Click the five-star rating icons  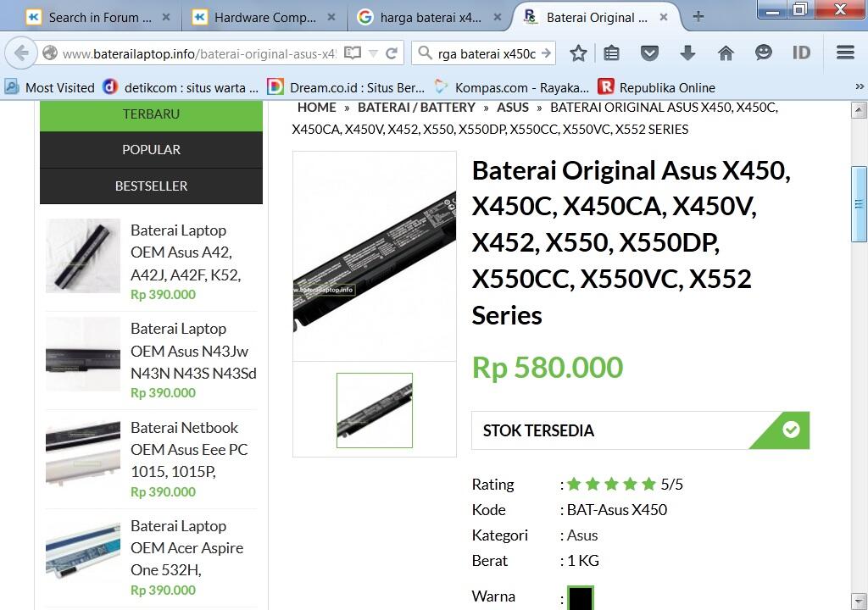click(611, 485)
